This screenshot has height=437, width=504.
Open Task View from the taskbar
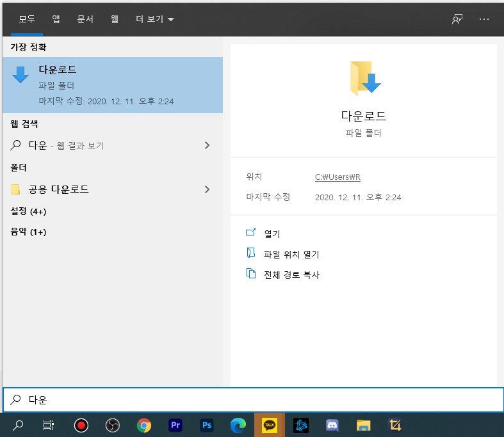[49, 425]
